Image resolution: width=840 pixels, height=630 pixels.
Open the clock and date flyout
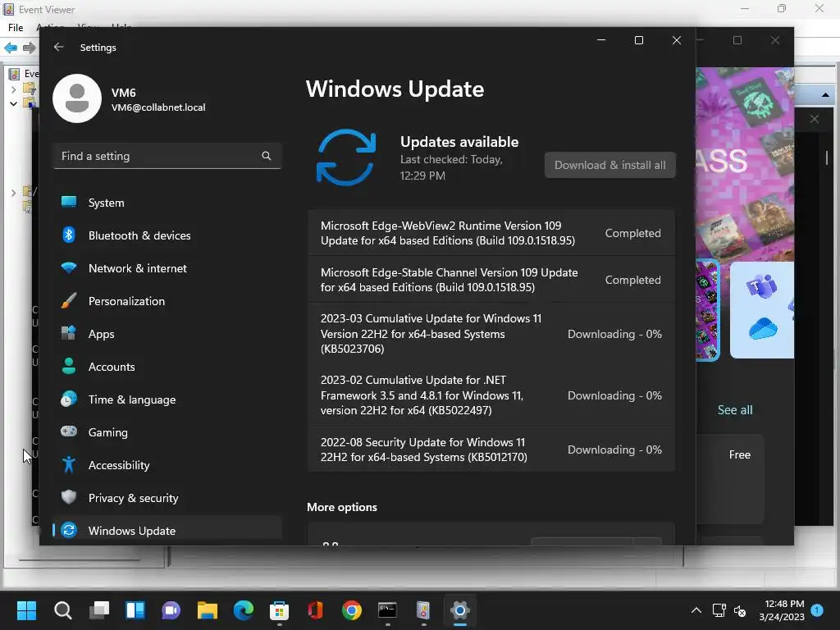click(x=782, y=610)
